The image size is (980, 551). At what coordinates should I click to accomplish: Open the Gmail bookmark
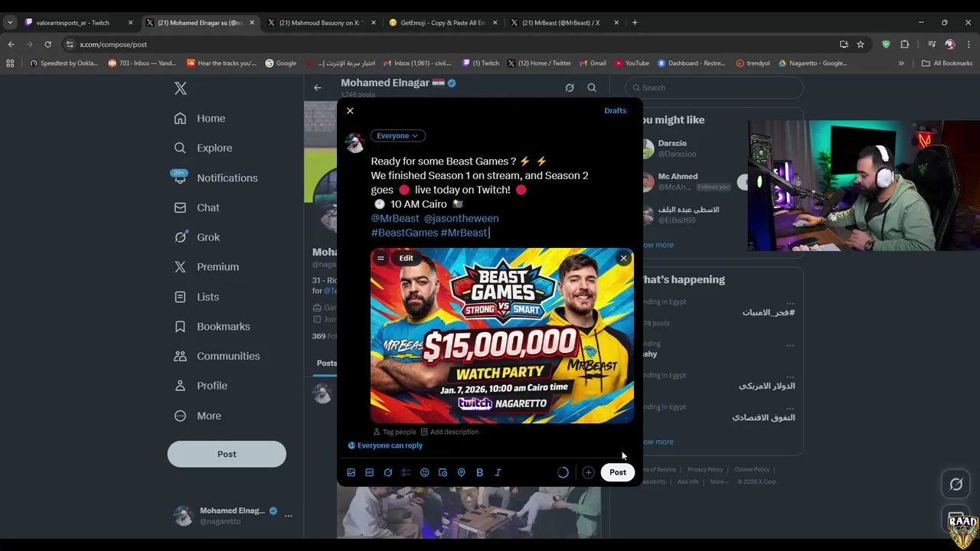click(592, 64)
